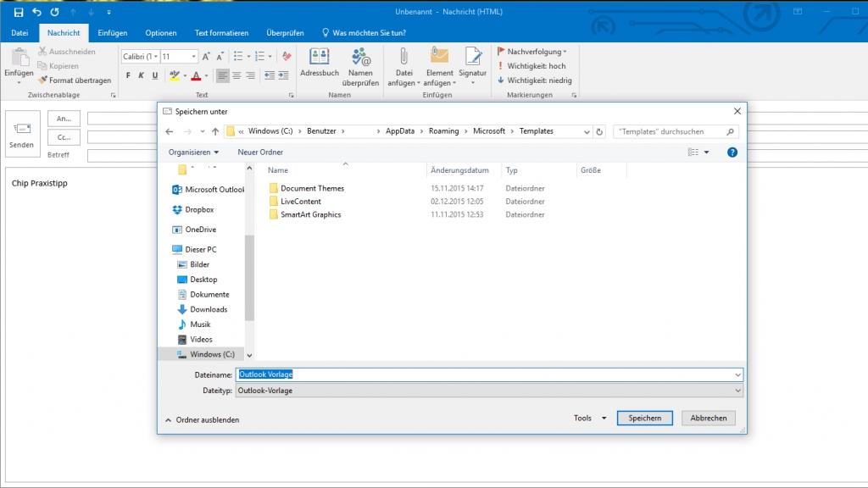868x488 pixels.
Task: Click the refresh icon beside address bar
Action: pyautogui.click(x=600, y=131)
